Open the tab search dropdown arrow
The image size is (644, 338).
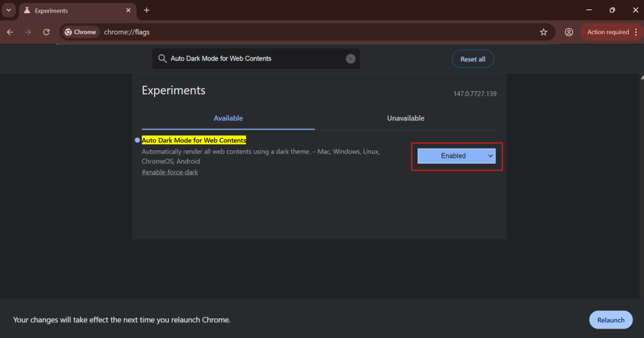click(9, 10)
